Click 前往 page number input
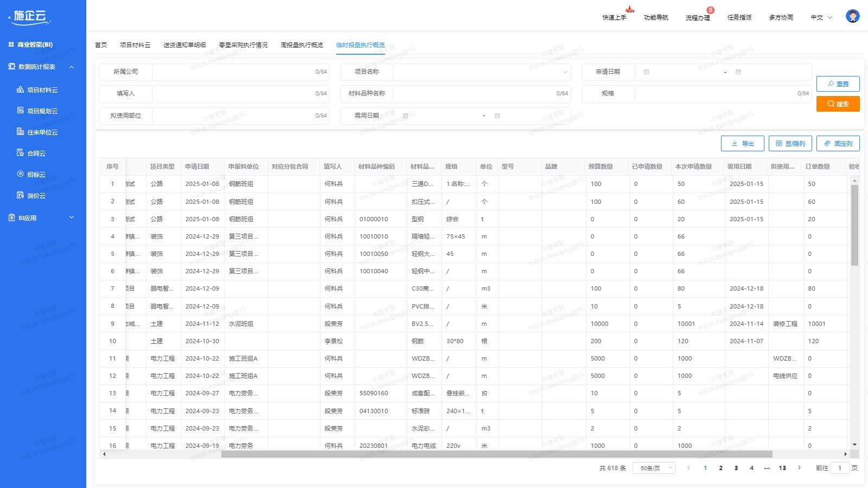The width and height of the screenshot is (868, 488). [x=839, y=468]
